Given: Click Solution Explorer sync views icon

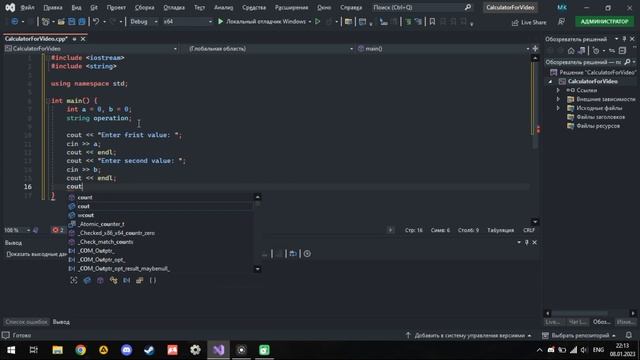Looking at the screenshot, I should pos(612,51).
